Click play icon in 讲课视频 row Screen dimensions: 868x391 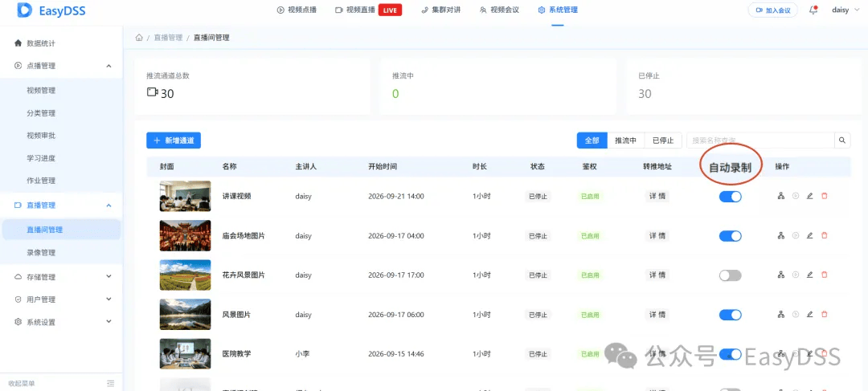tap(796, 196)
